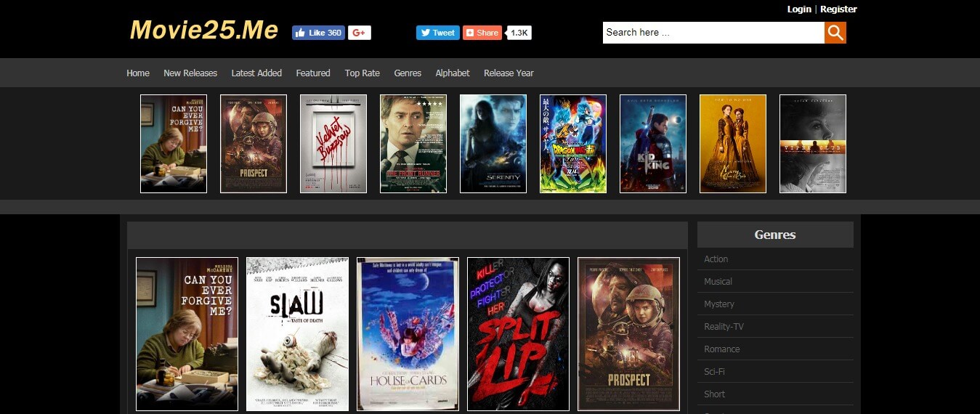Like the page on Facebook
This screenshot has height=414, width=980.
[318, 33]
